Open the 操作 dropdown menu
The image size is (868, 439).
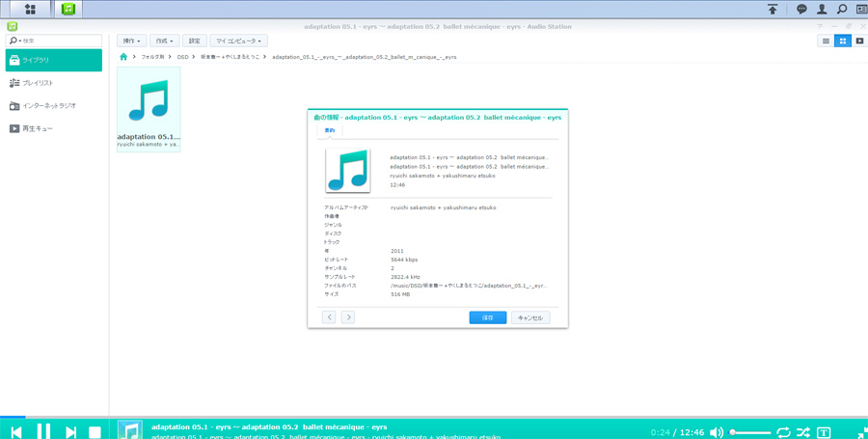132,41
